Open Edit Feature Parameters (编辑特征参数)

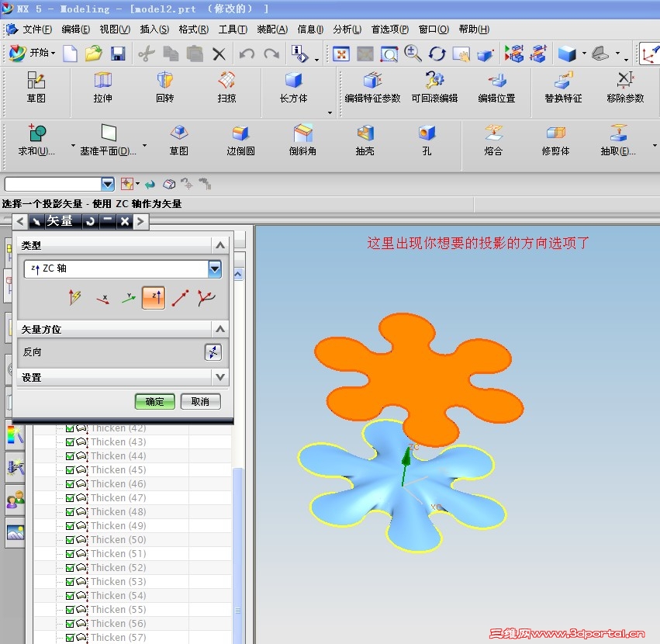[372, 87]
